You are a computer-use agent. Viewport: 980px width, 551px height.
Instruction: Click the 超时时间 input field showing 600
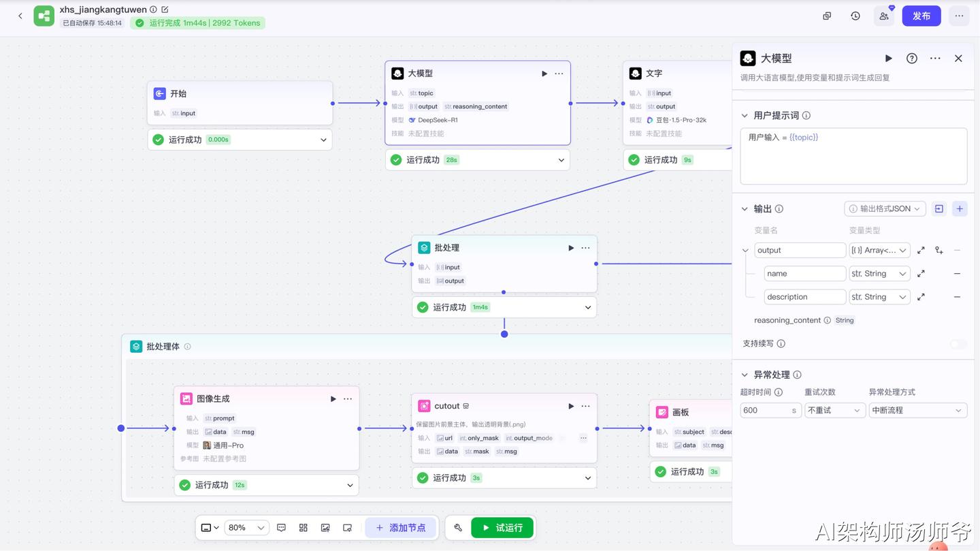pyautogui.click(x=770, y=411)
